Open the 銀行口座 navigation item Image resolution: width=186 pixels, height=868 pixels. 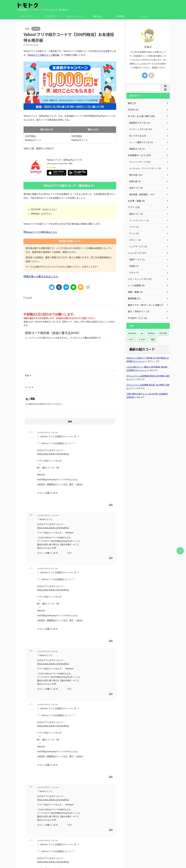click(x=97, y=16)
